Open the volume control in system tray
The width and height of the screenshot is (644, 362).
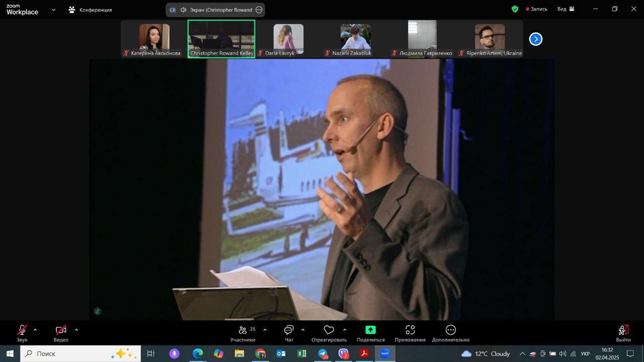[x=562, y=353]
